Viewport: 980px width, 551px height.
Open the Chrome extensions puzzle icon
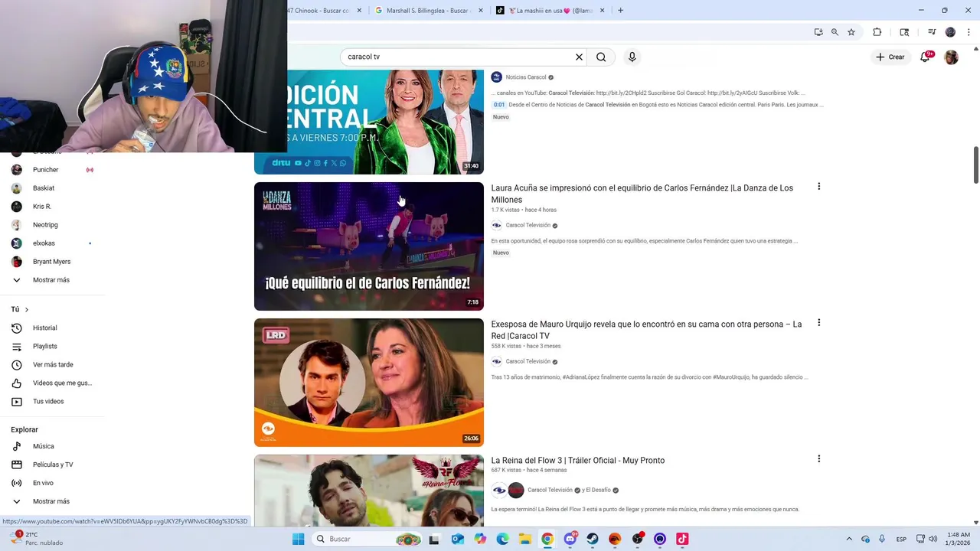point(877,32)
